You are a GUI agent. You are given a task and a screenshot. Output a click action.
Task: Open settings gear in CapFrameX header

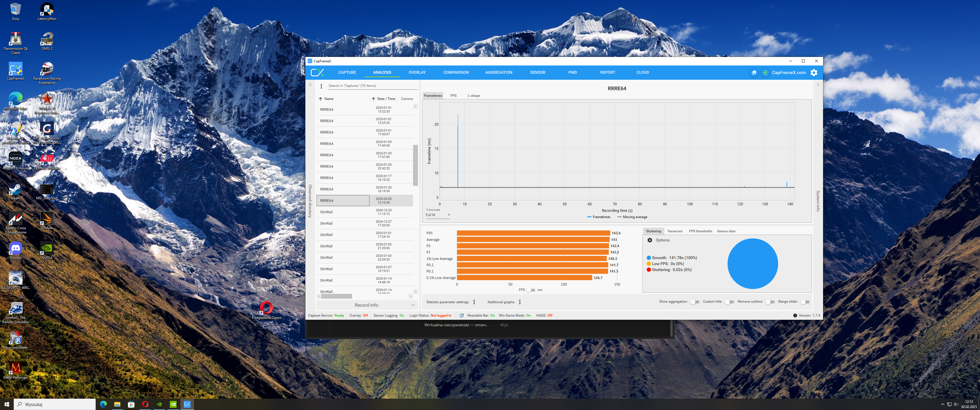pyautogui.click(x=814, y=73)
